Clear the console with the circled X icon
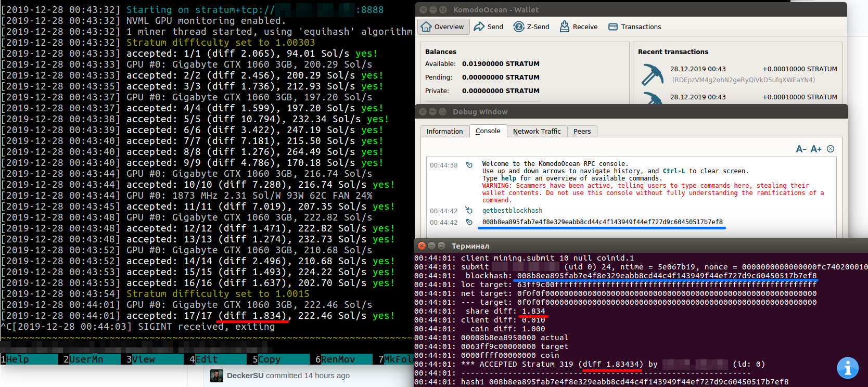868x387 pixels. tap(831, 149)
